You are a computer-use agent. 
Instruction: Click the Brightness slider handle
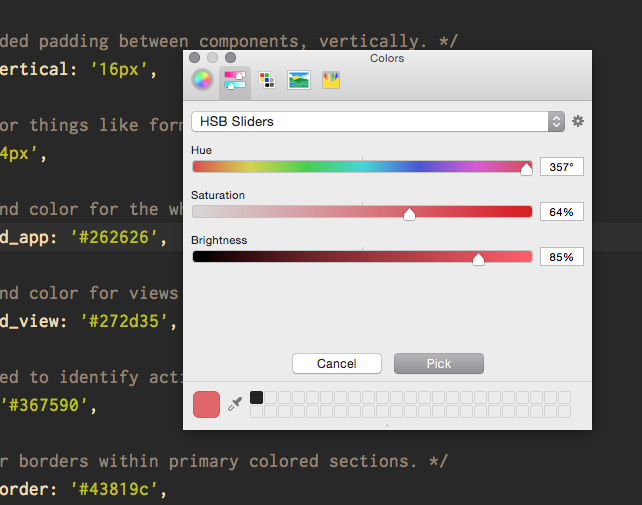pos(478,259)
